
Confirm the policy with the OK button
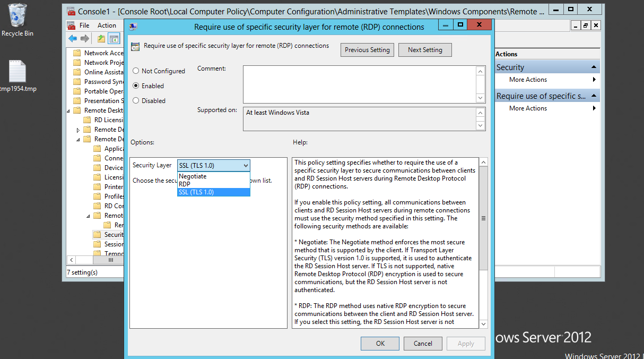(380, 344)
